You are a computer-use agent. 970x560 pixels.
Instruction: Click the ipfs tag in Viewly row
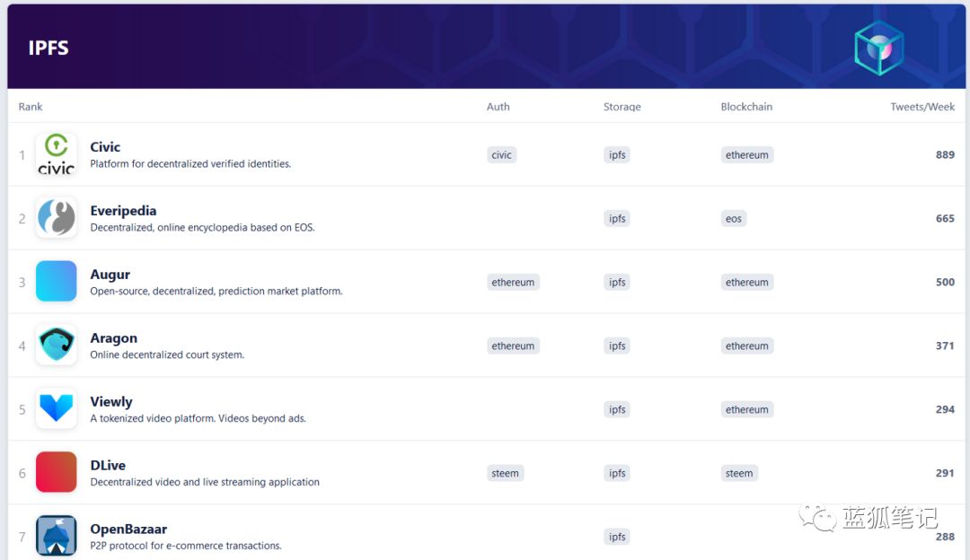point(617,410)
